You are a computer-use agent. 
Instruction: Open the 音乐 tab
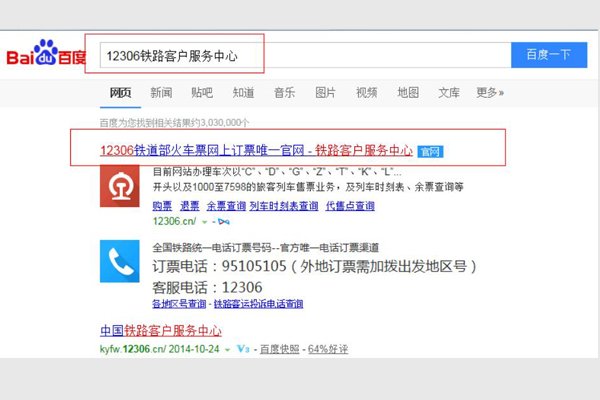tap(284, 93)
